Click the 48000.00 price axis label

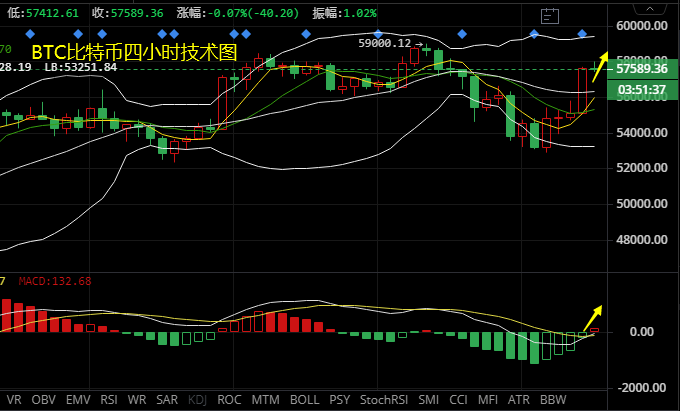(642, 240)
